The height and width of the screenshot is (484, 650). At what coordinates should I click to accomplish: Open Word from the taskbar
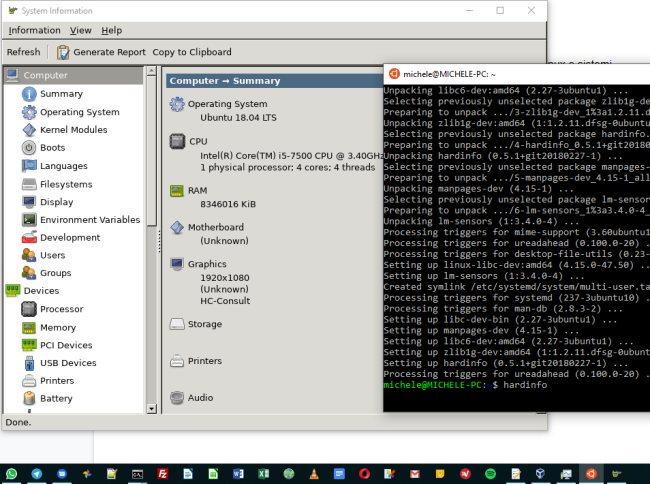pyautogui.click(x=238, y=473)
